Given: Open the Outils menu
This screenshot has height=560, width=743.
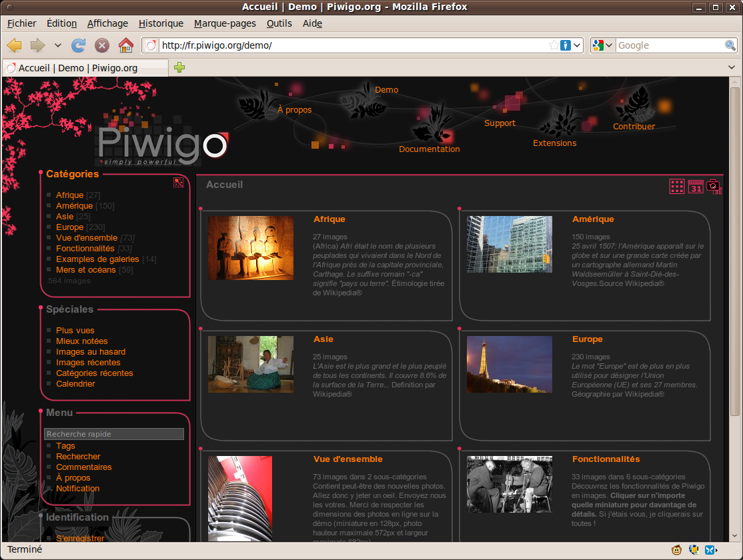Looking at the screenshot, I should pyautogui.click(x=279, y=23).
